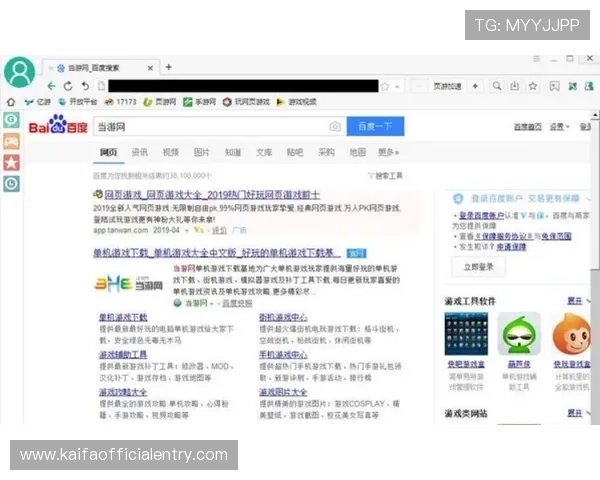Open first result 网页游戏大全 link
Viewport: 600px width, 480px height.
(212, 195)
